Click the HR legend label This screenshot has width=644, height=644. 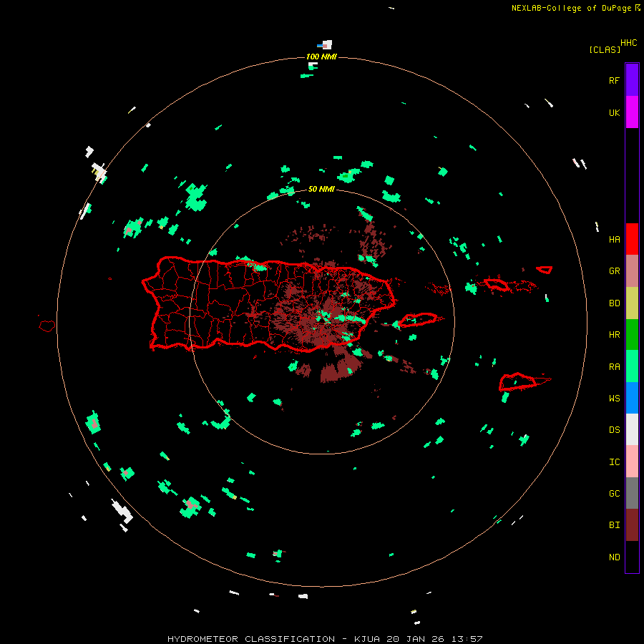coord(614,335)
